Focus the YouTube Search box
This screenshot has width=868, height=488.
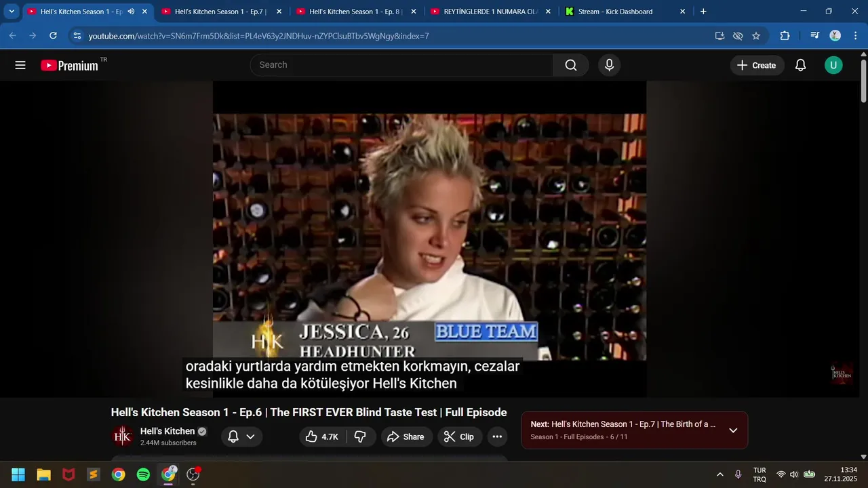pyautogui.click(x=401, y=65)
